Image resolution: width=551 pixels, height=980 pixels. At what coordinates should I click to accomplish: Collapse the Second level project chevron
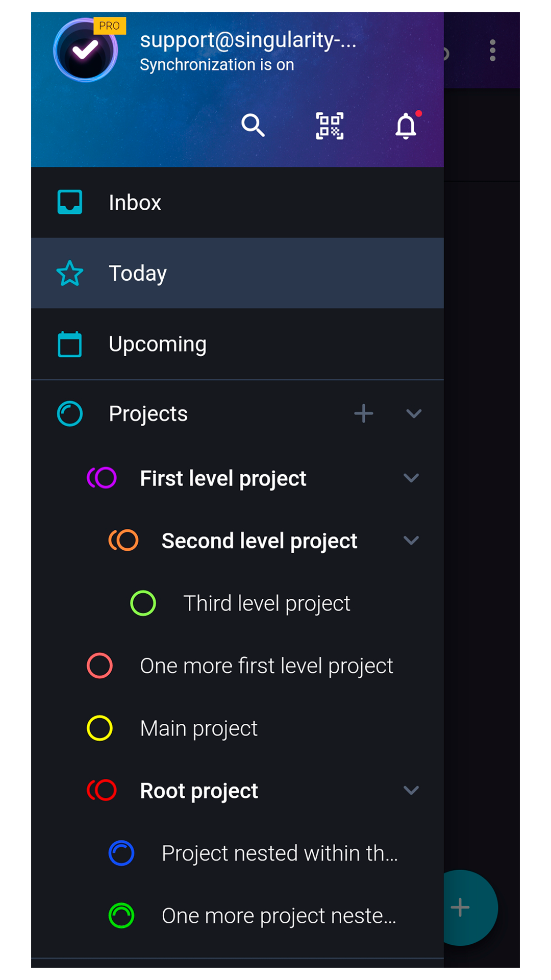click(411, 541)
